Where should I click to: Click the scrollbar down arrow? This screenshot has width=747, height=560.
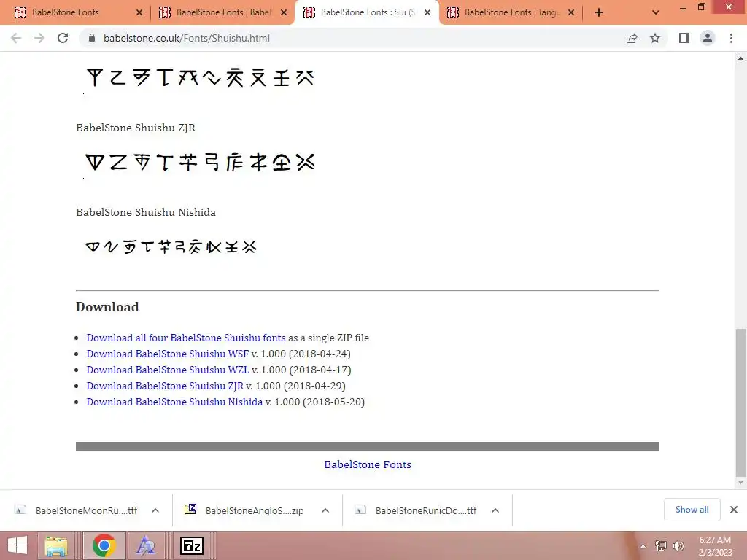[x=740, y=483]
